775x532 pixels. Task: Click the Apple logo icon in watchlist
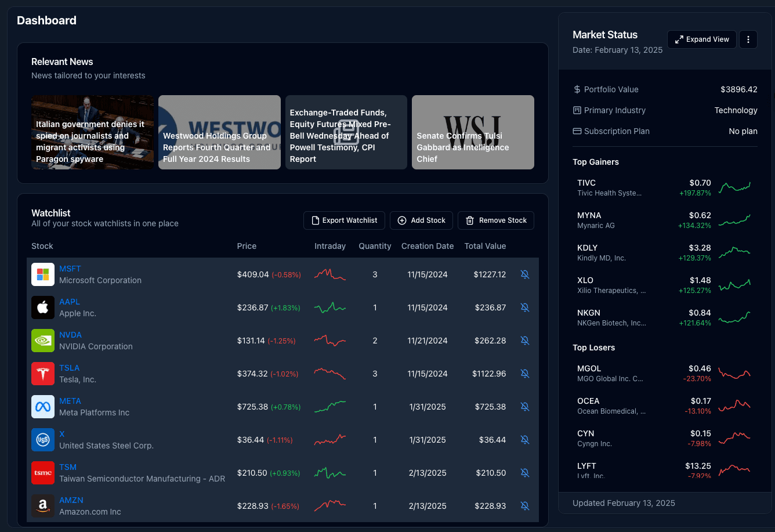point(43,307)
